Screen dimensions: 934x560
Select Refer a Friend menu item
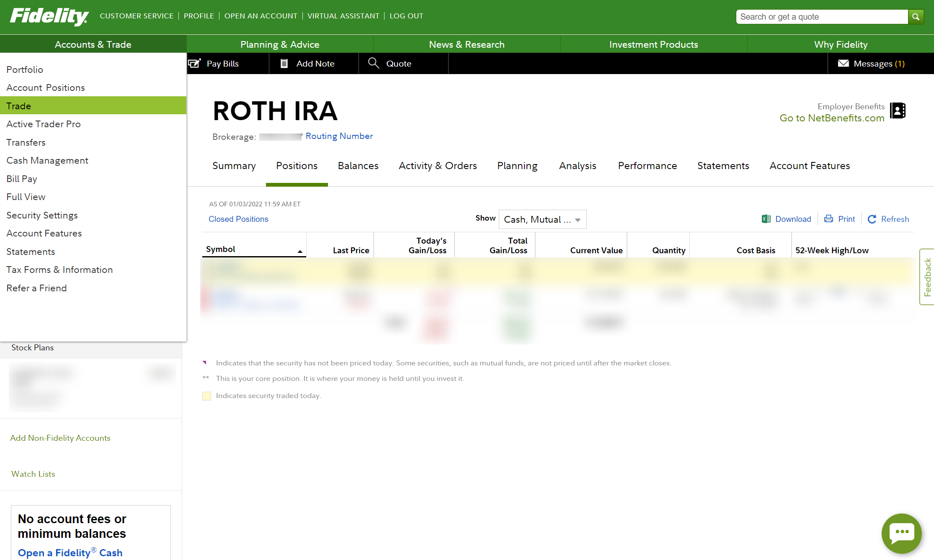pos(93,288)
